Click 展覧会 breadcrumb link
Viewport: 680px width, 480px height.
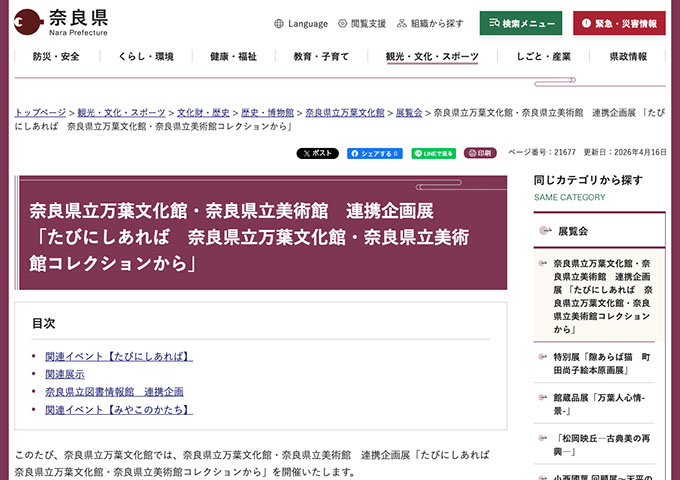409,113
